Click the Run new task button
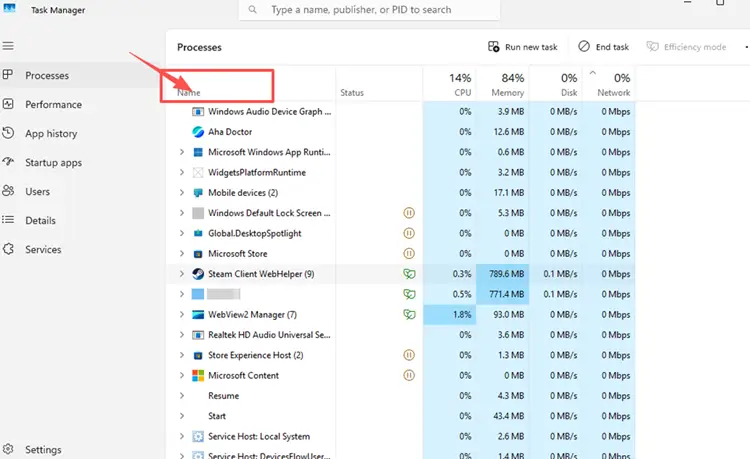The image size is (750, 459). pyautogui.click(x=523, y=46)
